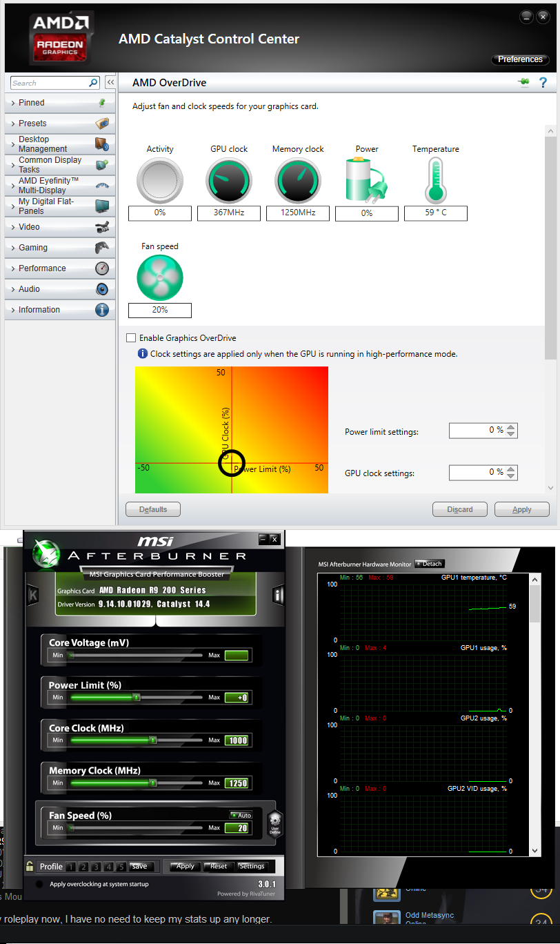The image size is (560, 944).
Task: Click the green pin icon in OverDrive header
Action: click(524, 83)
